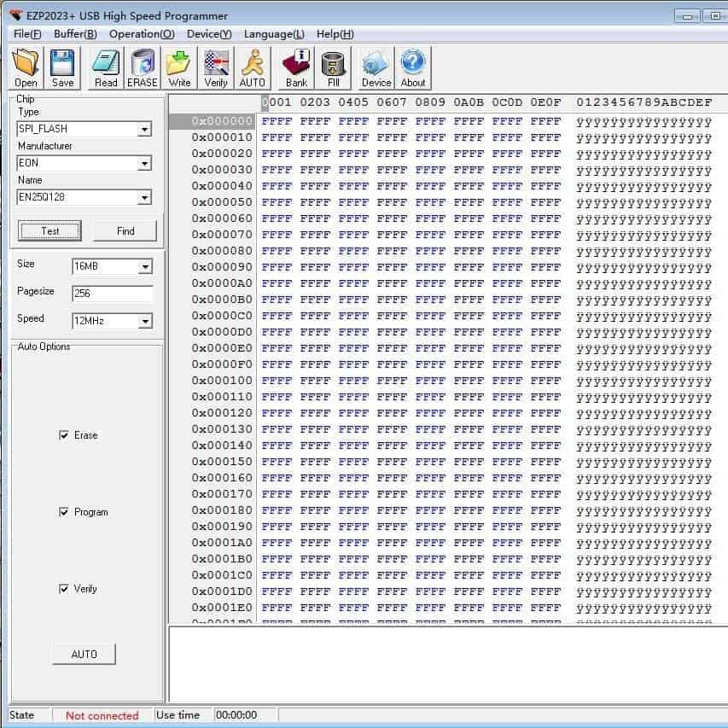Uncheck the Erase auto option

[64, 435]
